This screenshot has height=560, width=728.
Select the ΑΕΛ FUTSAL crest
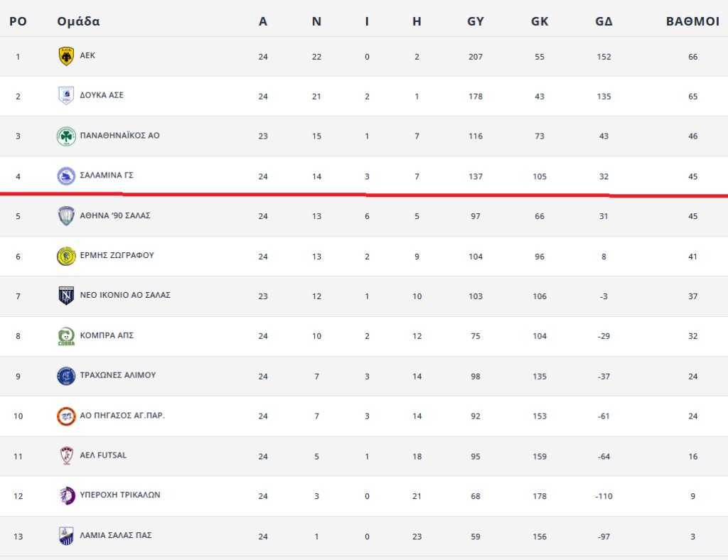point(66,456)
